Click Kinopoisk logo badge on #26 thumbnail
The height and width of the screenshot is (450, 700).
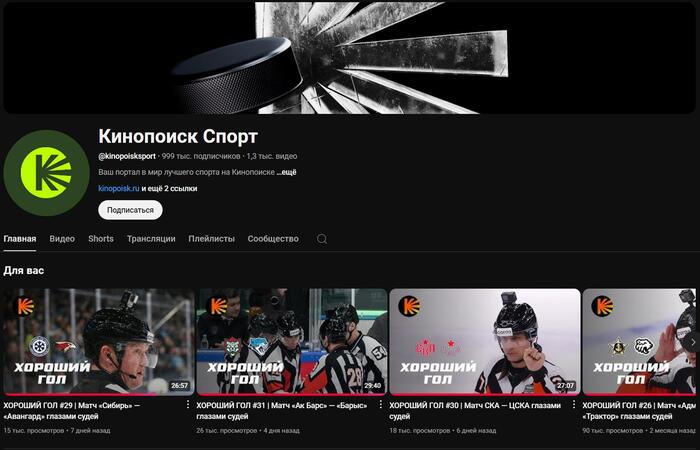click(x=602, y=307)
